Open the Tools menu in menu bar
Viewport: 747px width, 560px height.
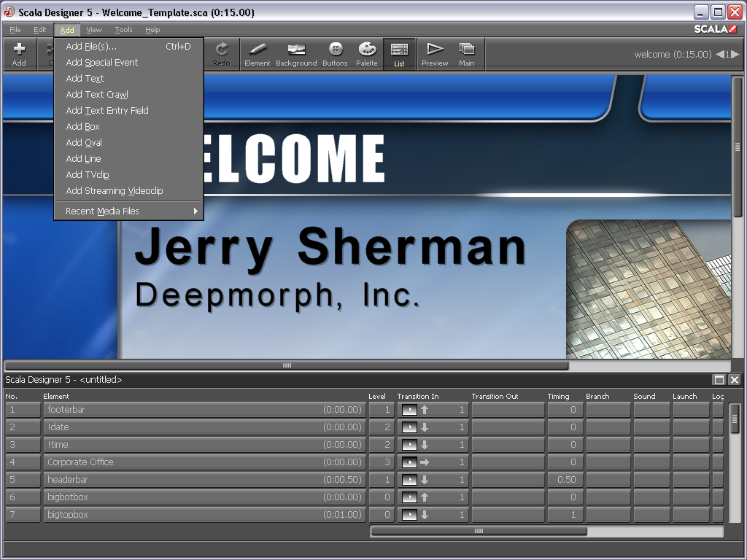coord(123,30)
